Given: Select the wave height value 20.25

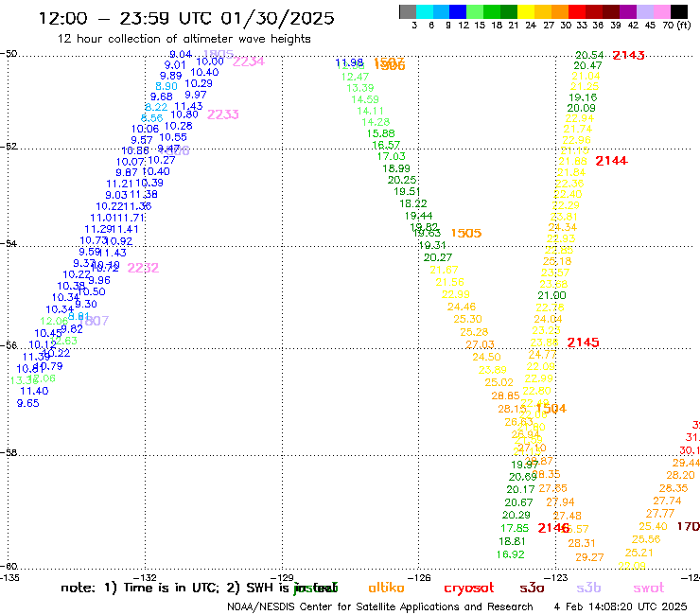Looking at the screenshot, I should coord(402,180).
